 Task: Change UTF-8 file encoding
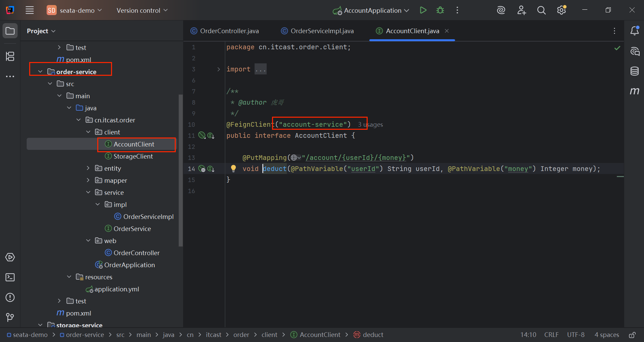(x=576, y=335)
